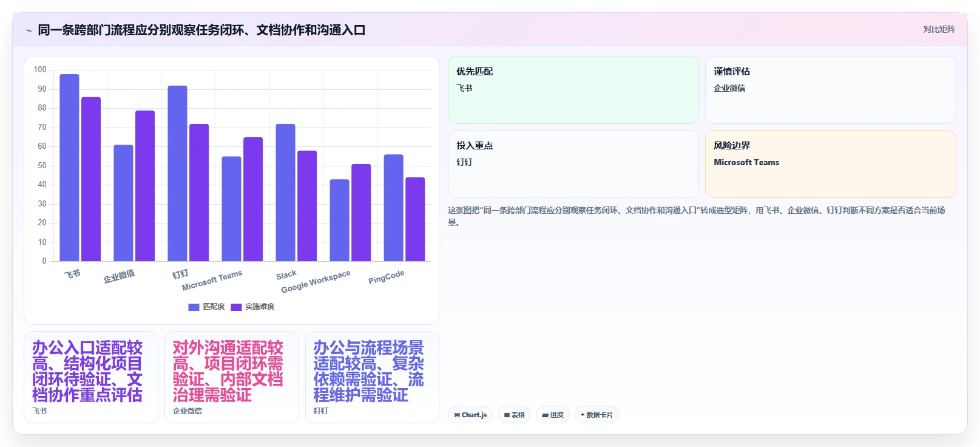
Task: Click the y-axis value 50
Action: (42, 165)
